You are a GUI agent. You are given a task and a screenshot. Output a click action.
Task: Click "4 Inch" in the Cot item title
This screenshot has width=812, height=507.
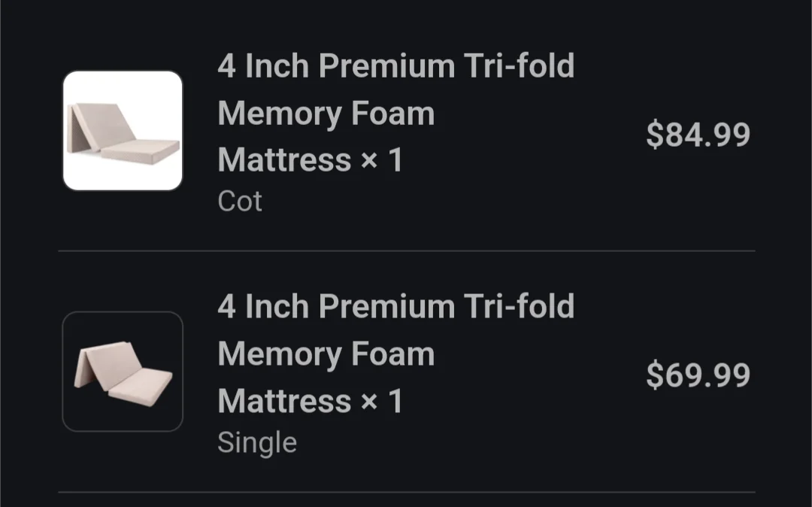[263, 66]
